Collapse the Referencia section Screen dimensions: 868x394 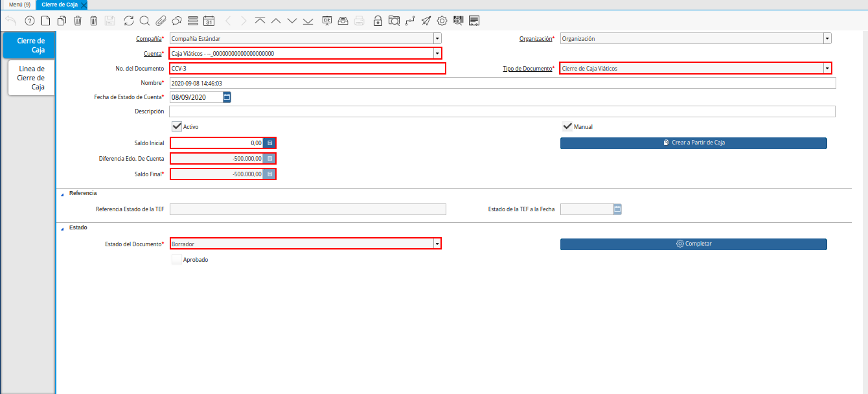click(62, 194)
